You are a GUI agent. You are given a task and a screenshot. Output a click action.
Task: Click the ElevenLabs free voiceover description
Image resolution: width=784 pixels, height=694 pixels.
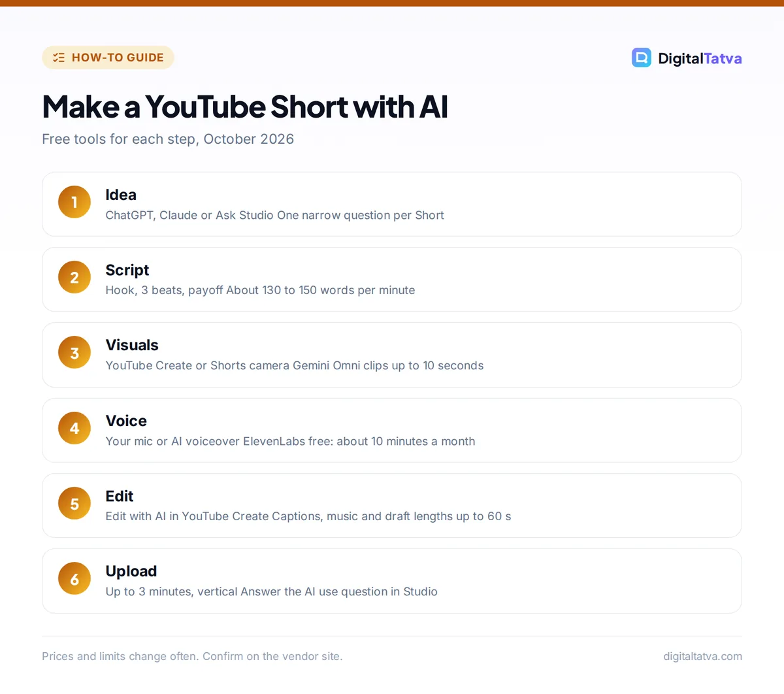coord(290,441)
